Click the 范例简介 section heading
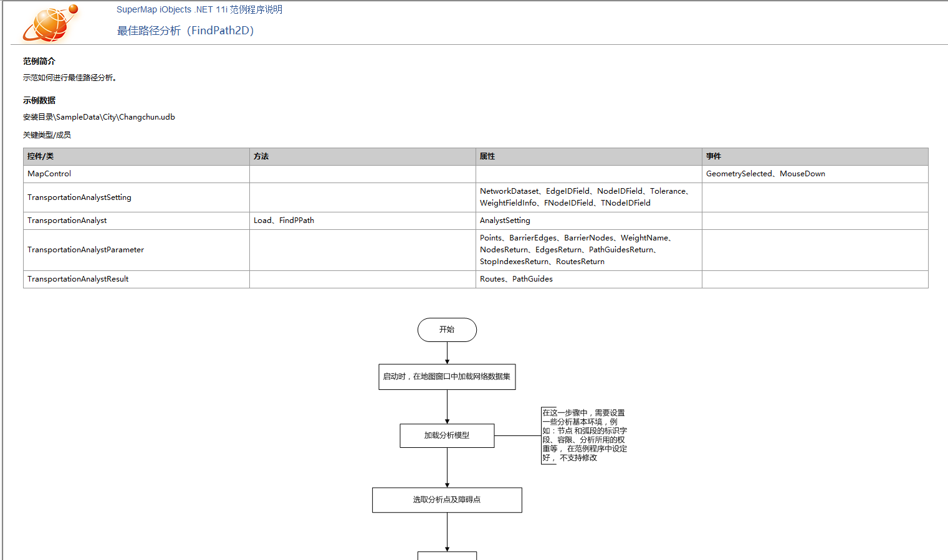Image resolution: width=948 pixels, height=560 pixels. (x=39, y=61)
